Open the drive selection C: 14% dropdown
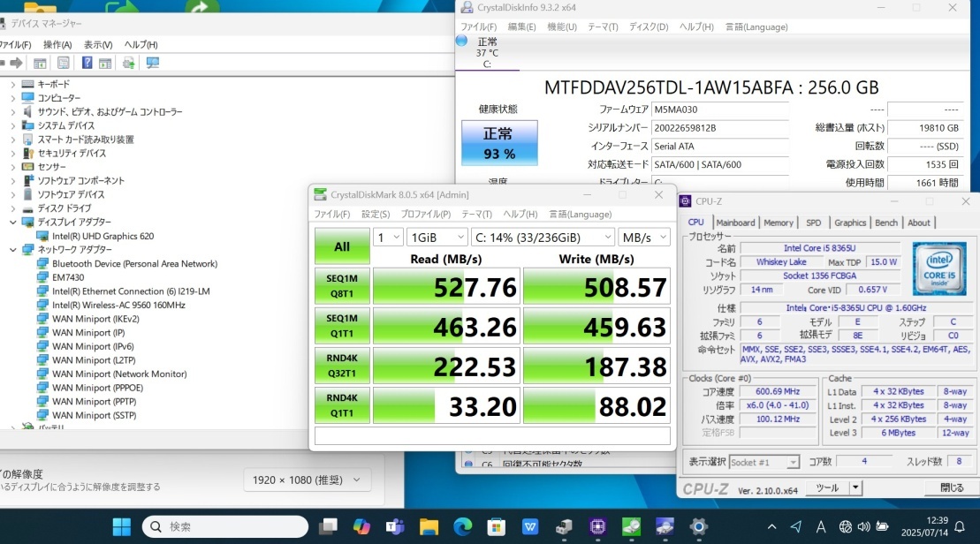This screenshot has height=544, width=980. point(543,237)
